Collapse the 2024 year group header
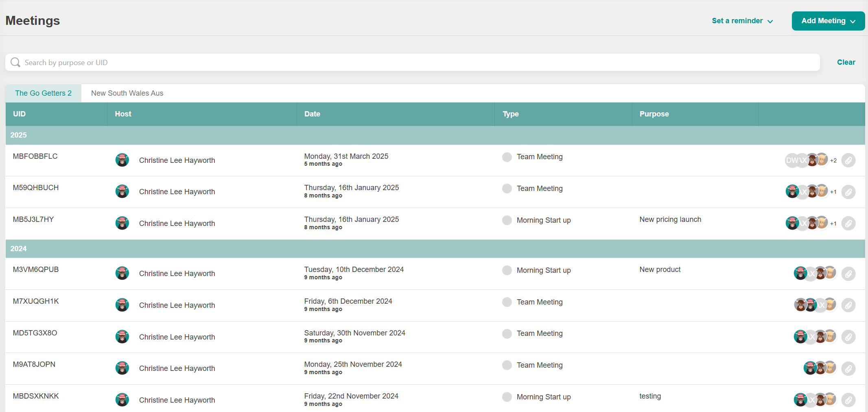Viewport: 868px width, 412px height. pyautogui.click(x=18, y=249)
